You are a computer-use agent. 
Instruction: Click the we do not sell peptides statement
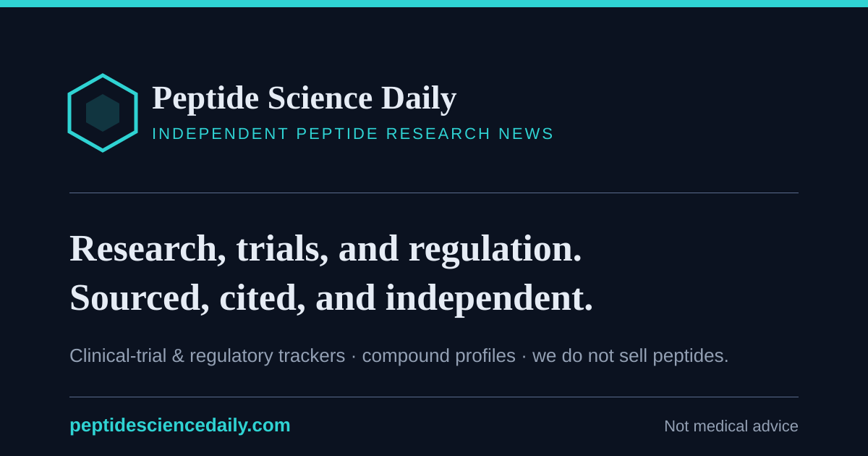(x=631, y=356)
